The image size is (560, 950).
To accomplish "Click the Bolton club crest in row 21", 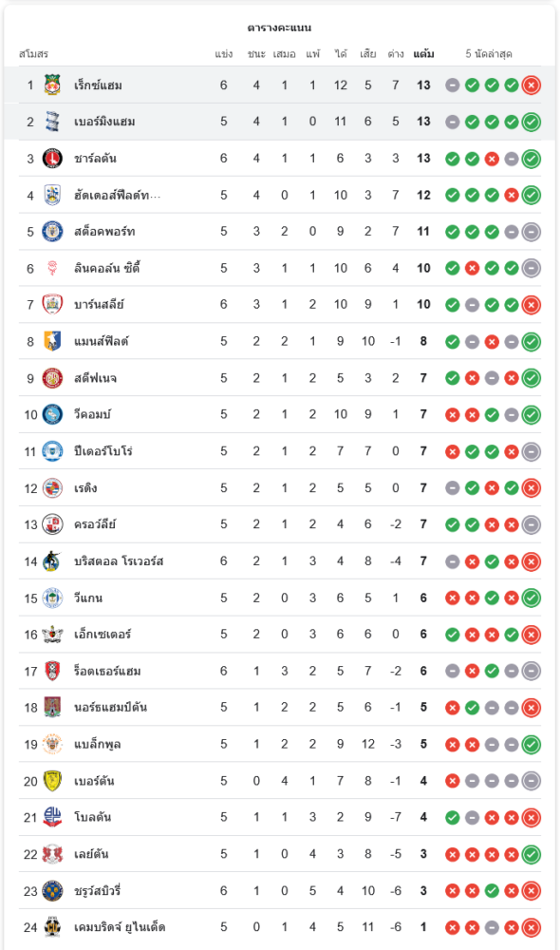I will pos(52,817).
